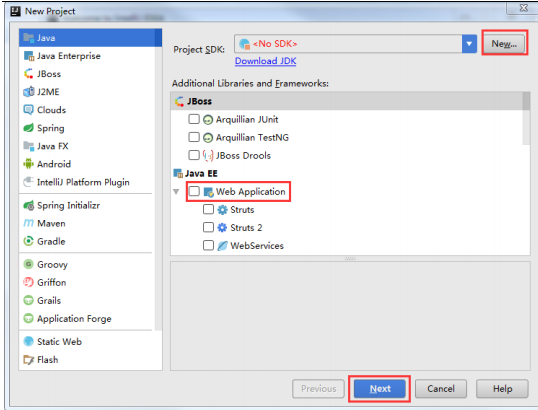
Task: Select the Java project type icon
Action: coord(28,37)
